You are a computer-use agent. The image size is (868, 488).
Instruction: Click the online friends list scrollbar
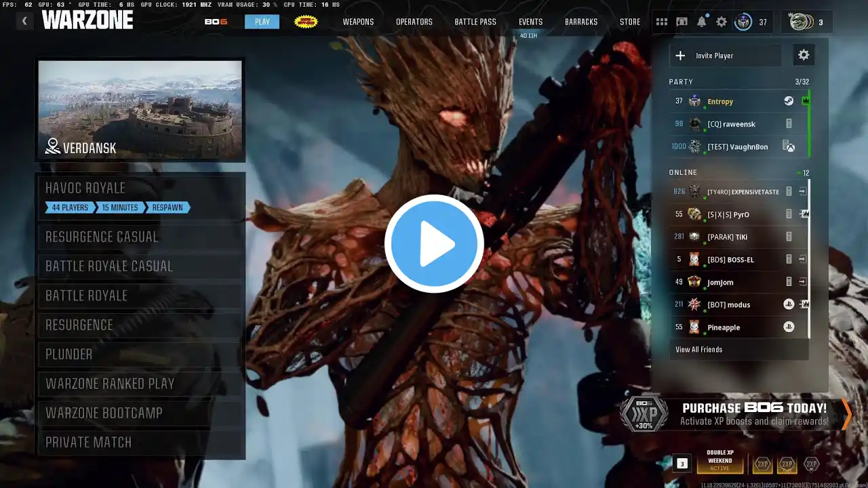click(x=810, y=258)
